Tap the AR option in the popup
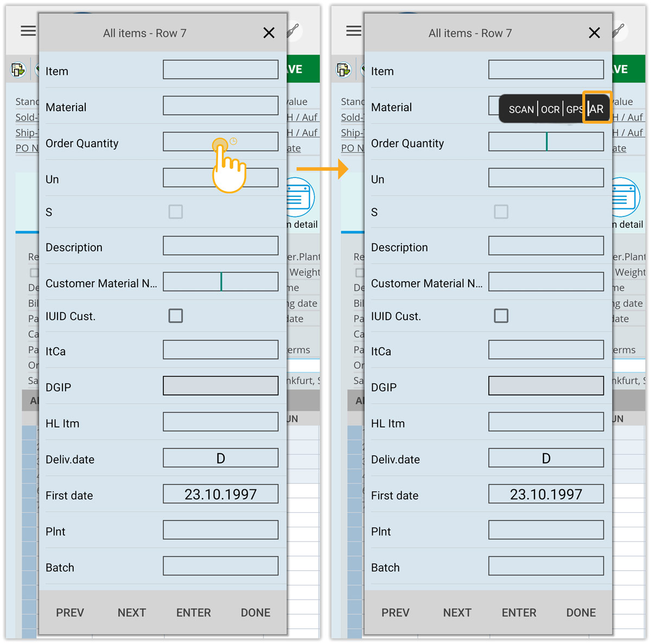This screenshot has height=644, width=651. point(597,109)
